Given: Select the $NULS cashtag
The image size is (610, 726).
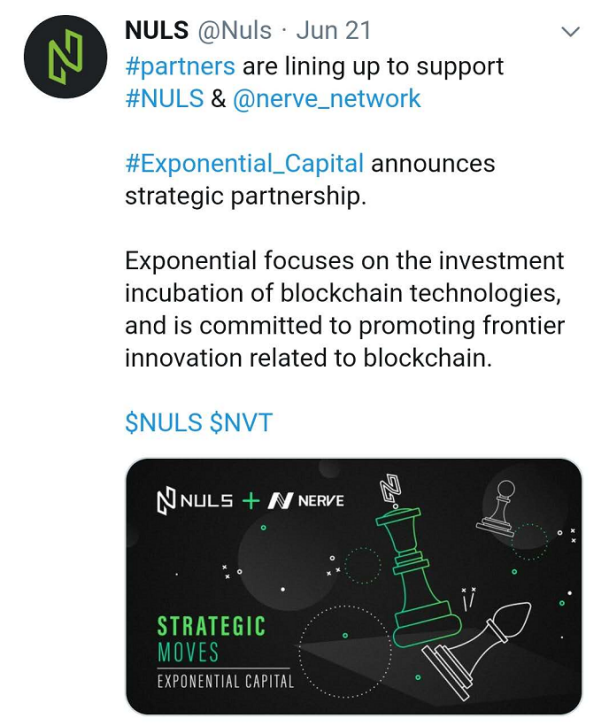Looking at the screenshot, I should 164,423.
